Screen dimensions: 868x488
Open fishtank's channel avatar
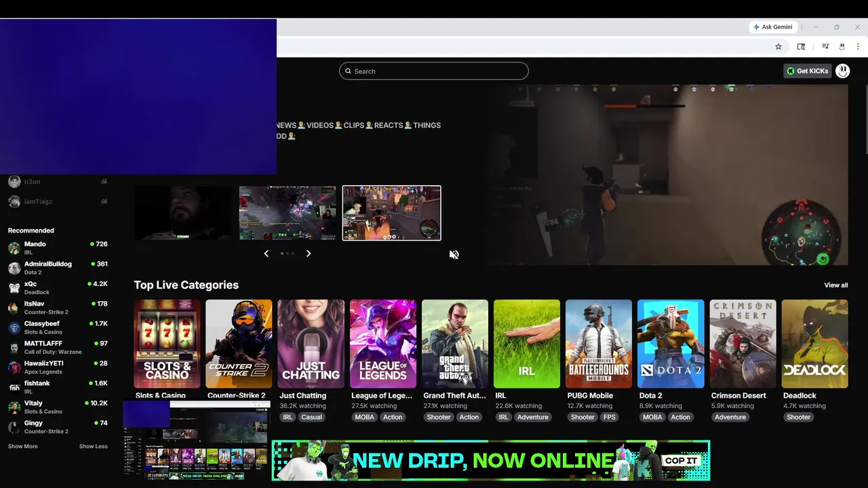click(14, 388)
